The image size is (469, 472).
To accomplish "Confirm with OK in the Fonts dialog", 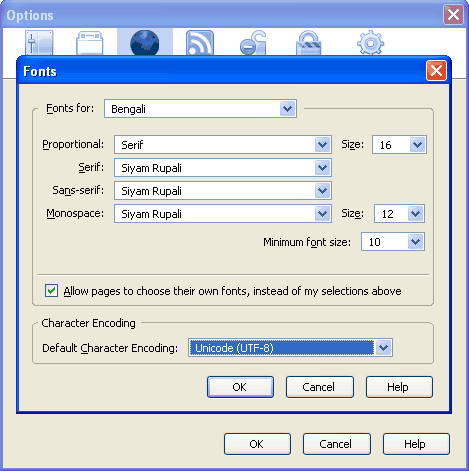I will pos(240,387).
